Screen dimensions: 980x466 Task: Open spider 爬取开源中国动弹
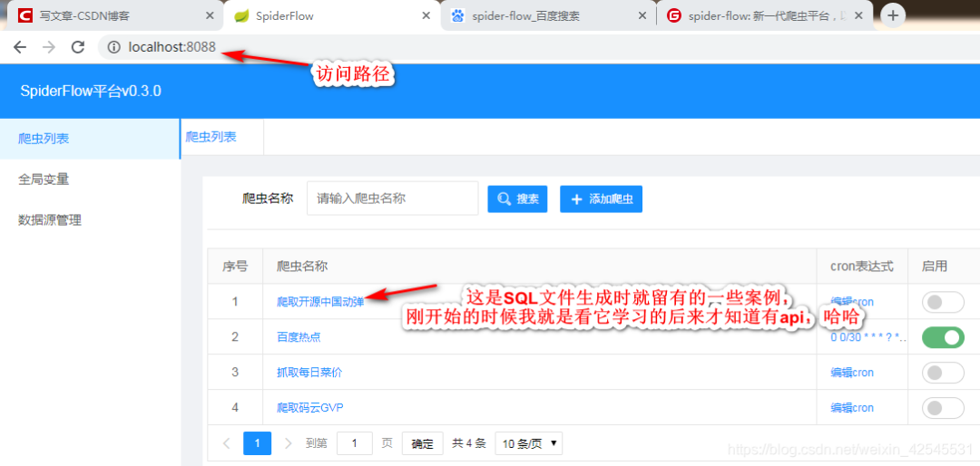click(320, 302)
